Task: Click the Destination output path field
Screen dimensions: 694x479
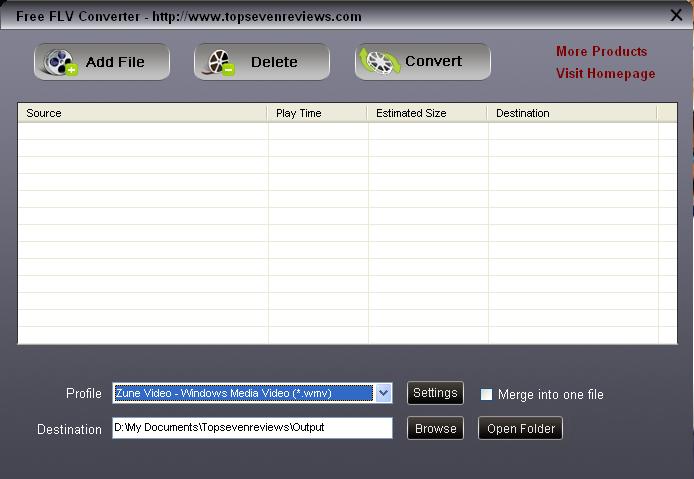Action: (x=252, y=428)
